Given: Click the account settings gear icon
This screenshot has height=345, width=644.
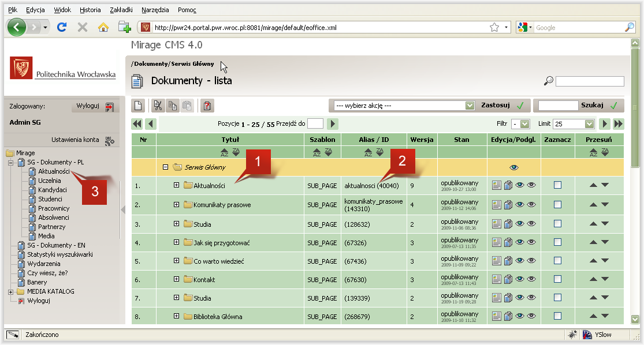Looking at the screenshot, I should [x=109, y=141].
